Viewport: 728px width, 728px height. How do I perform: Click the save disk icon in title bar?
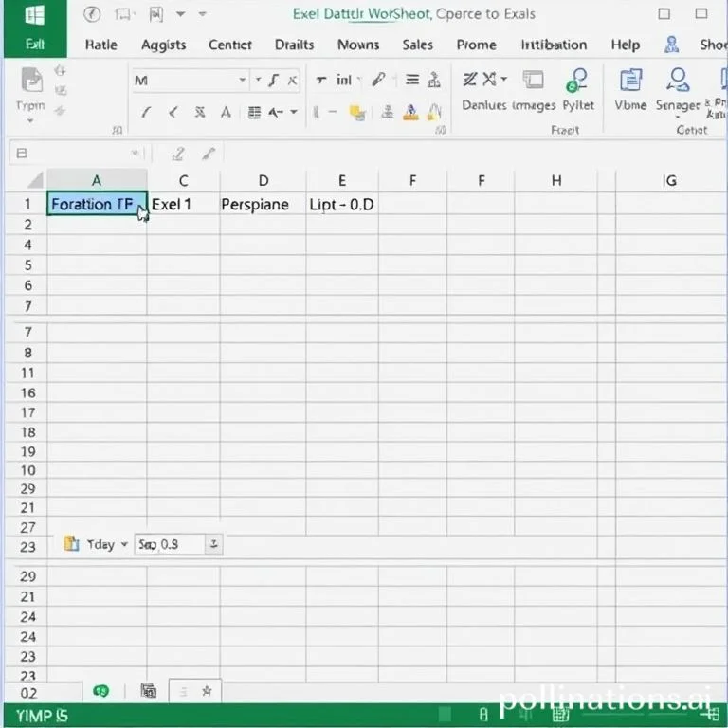pos(156,14)
